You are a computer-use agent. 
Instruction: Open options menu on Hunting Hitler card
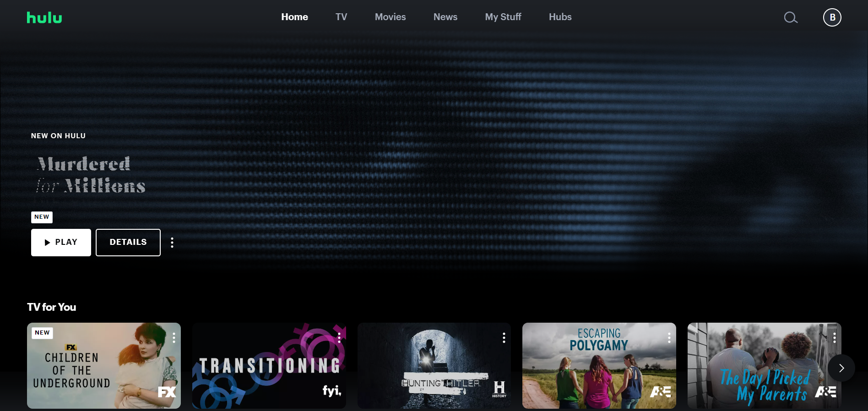click(504, 338)
